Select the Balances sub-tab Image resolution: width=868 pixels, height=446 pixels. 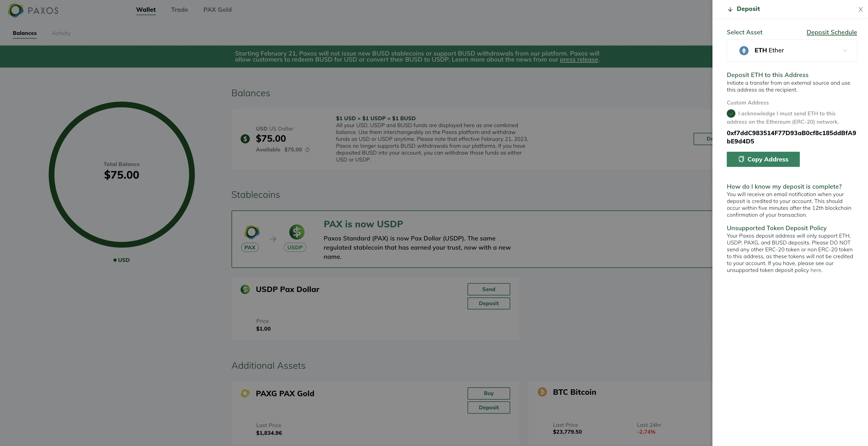(25, 33)
